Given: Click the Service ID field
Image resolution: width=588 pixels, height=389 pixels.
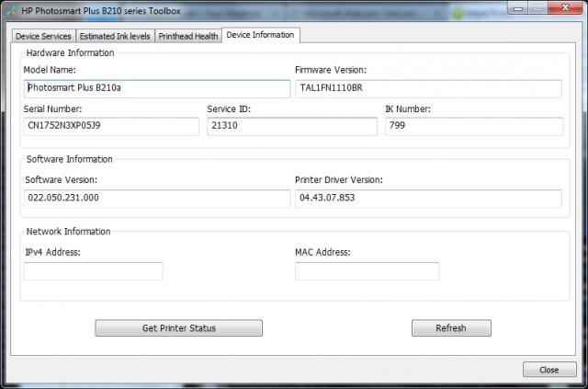Looking at the screenshot, I should click(292, 126).
